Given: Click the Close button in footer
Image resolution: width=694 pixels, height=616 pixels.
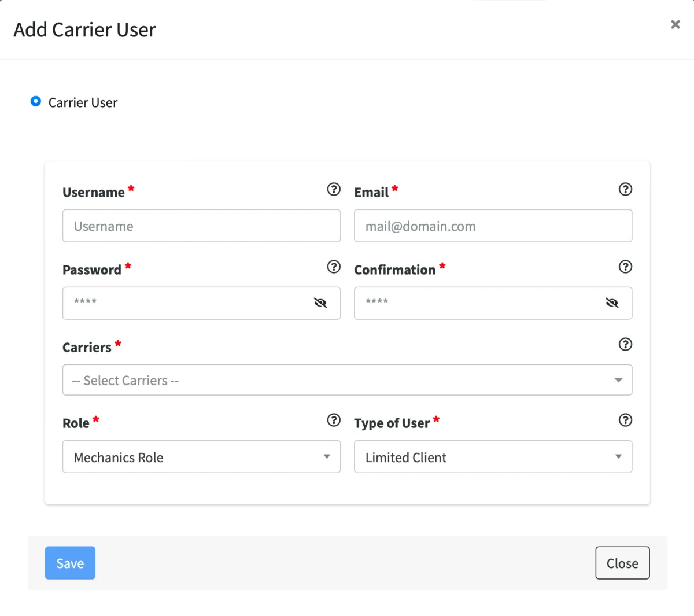Looking at the screenshot, I should click(622, 563).
